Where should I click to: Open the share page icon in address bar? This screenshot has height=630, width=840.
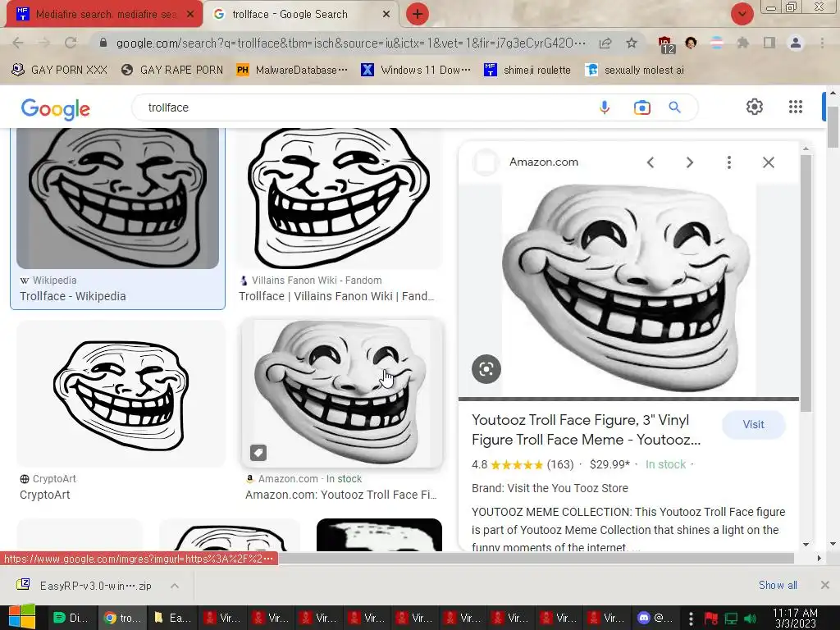(x=605, y=43)
